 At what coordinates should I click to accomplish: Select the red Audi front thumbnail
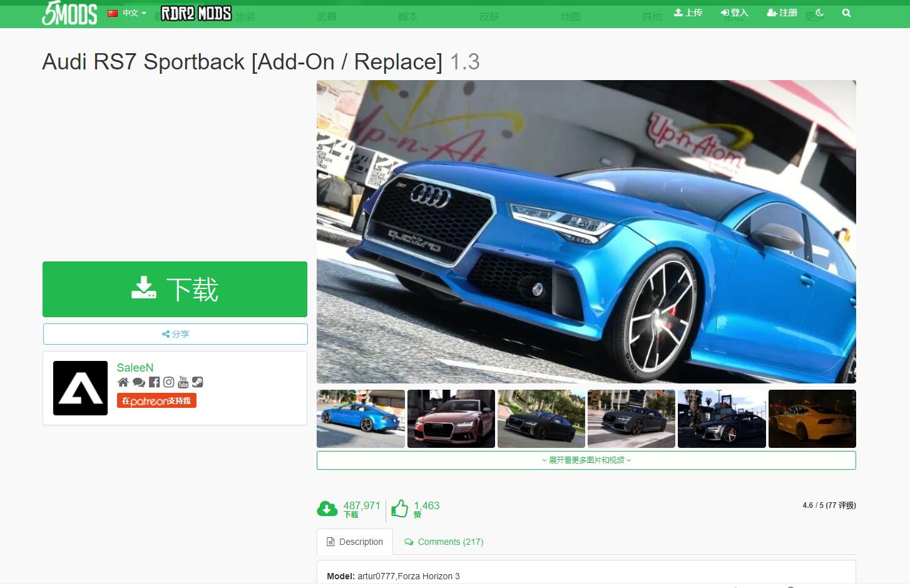click(451, 418)
